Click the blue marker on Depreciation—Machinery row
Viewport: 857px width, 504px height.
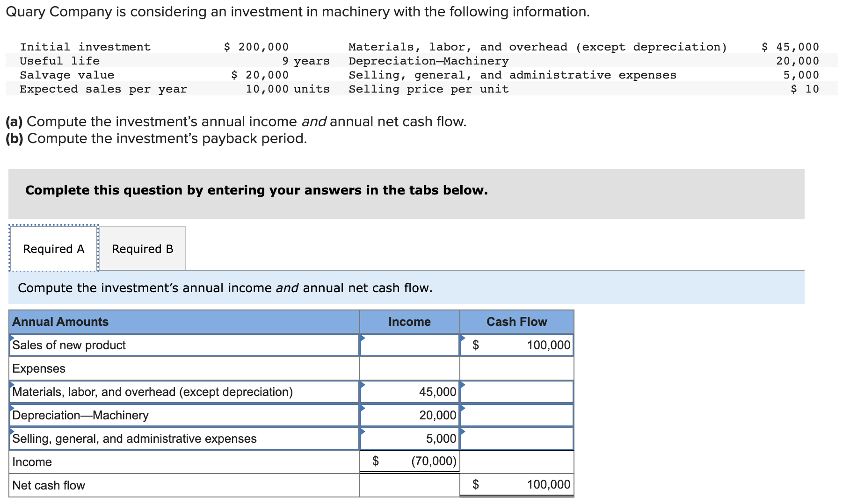point(363,408)
